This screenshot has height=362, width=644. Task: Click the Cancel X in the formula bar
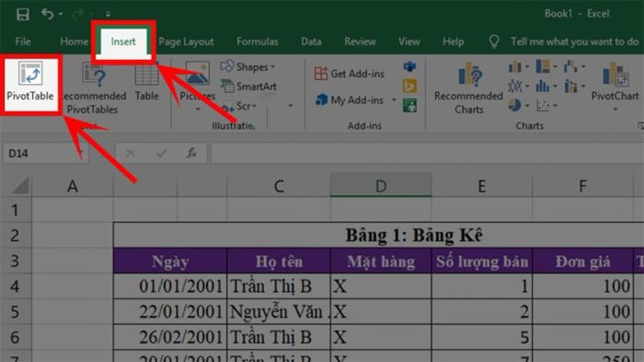pos(131,154)
